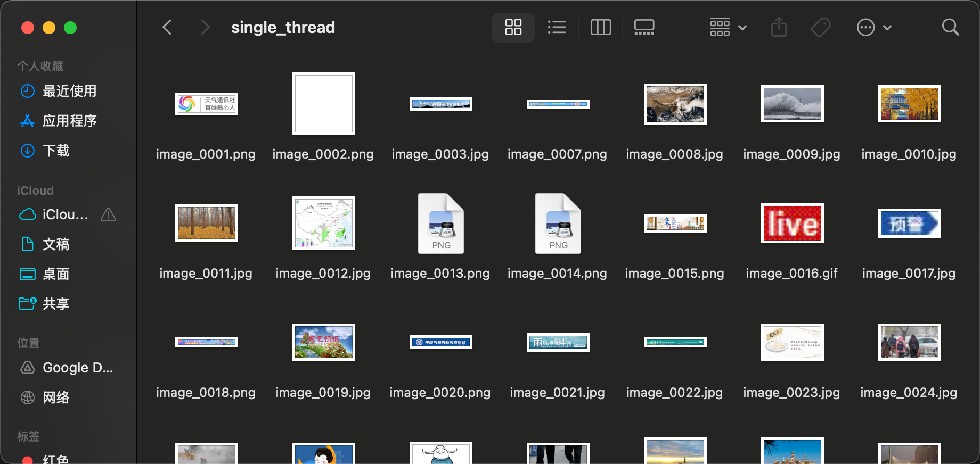Click the single_thread folder title
Viewport: 980px width, 464px height.
(283, 27)
